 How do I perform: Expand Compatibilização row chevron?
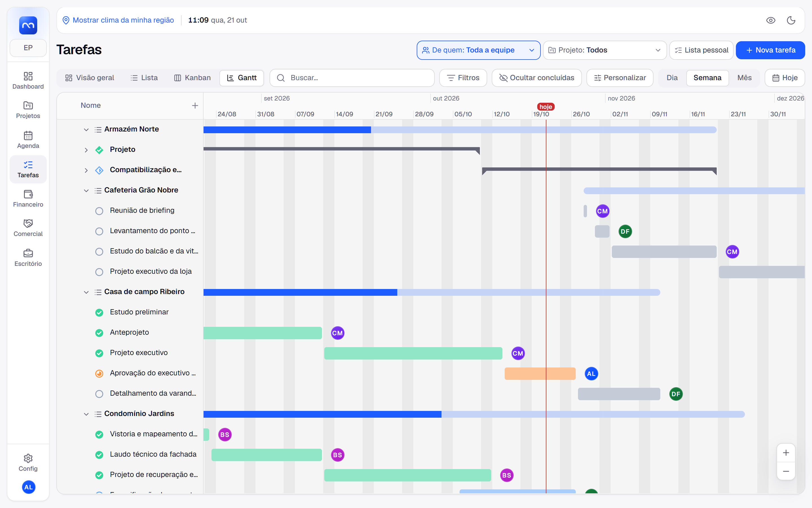coord(86,170)
